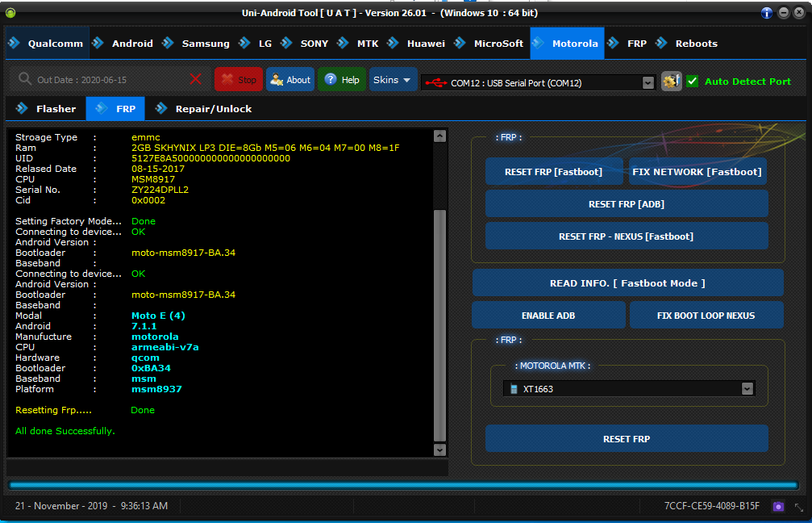Viewport: 812px width, 523px height.
Task: Click the search magnifier icon
Action: click(x=24, y=79)
